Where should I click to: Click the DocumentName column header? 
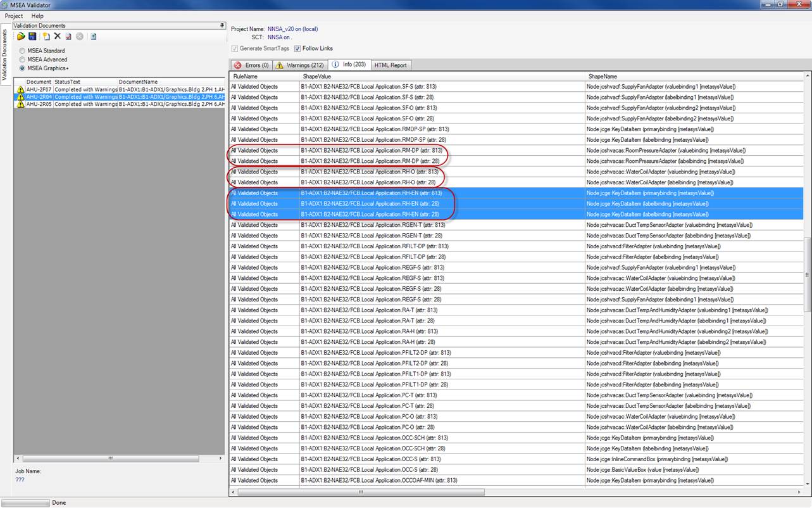(x=138, y=82)
